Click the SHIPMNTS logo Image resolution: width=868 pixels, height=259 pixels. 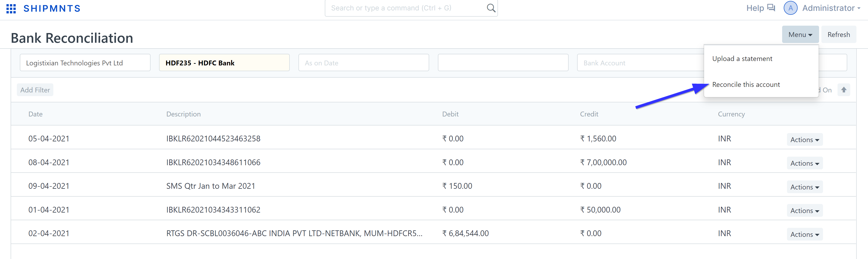coord(52,9)
